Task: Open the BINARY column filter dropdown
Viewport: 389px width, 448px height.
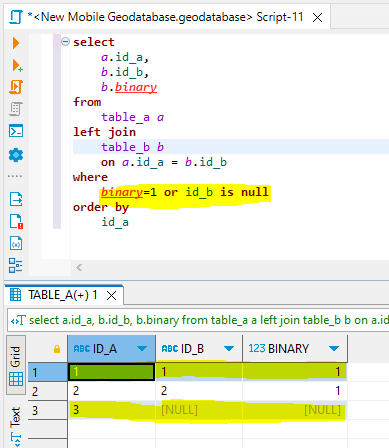Action: pyautogui.click(x=334, y=349)
